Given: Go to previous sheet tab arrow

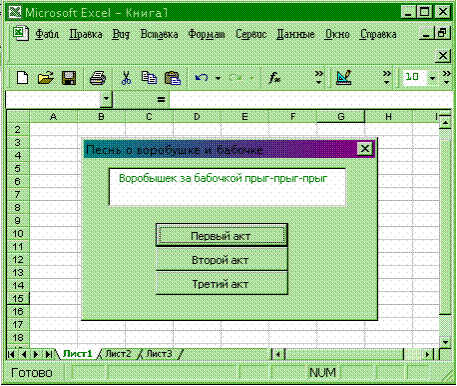Looking at the screenshot, I should pyautogui.click(x=24, y=354).
